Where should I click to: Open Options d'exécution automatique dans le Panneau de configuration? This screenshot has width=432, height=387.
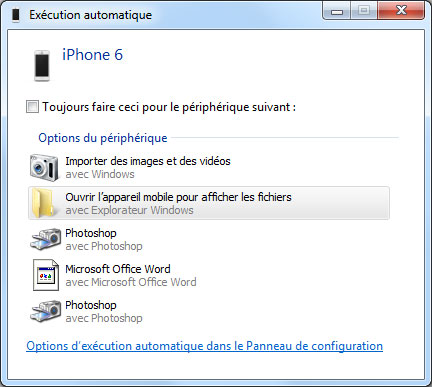(x=204, y=346)
